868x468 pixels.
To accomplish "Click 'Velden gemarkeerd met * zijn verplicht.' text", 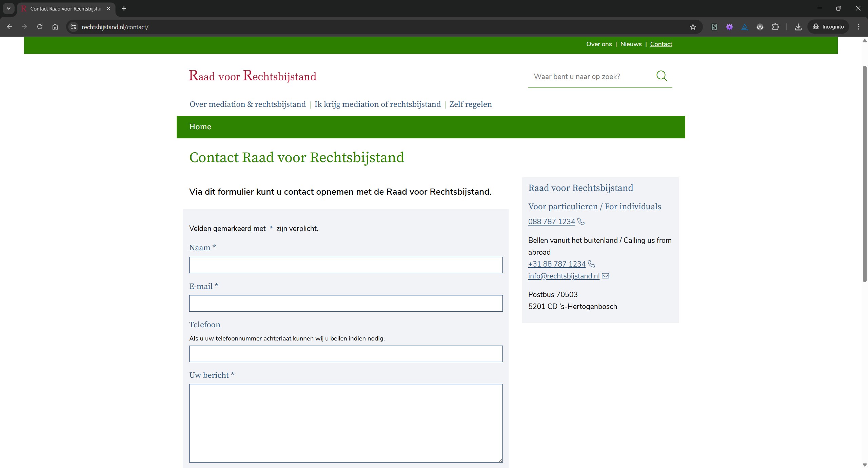I will [x=254, y=229].
